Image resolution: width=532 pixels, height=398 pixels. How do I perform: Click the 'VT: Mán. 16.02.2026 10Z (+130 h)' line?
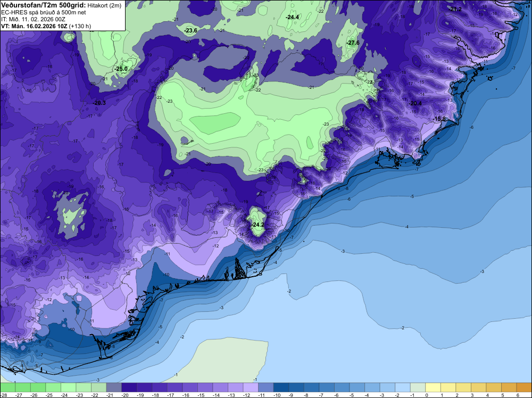pos(46,26)
